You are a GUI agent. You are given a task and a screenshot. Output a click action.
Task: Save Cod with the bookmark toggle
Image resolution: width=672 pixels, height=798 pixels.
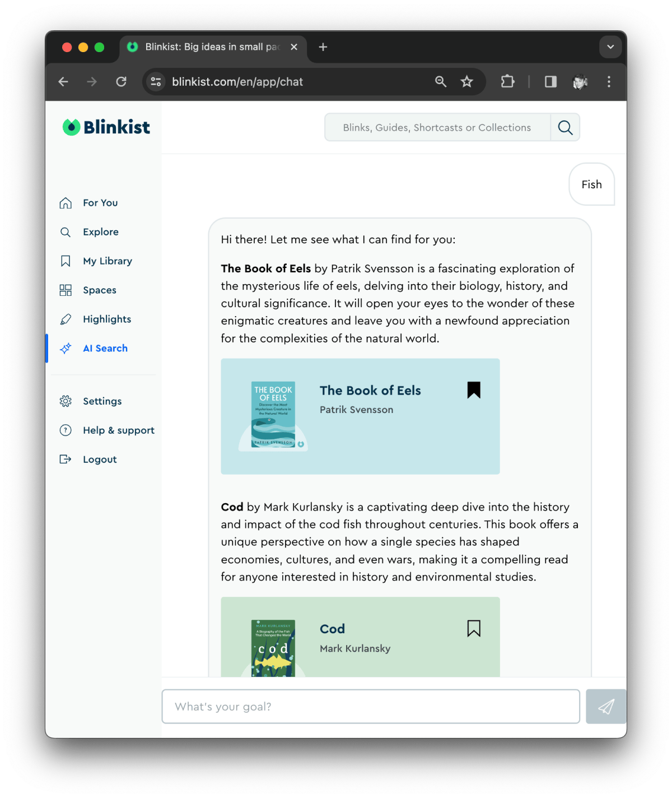coord(474,629)
